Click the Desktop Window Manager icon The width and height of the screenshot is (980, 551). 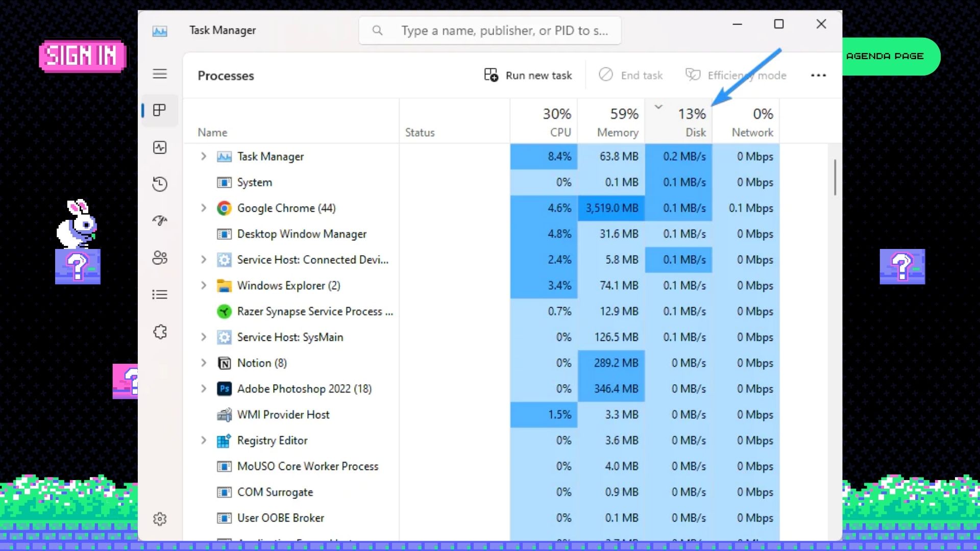(224, 234)
